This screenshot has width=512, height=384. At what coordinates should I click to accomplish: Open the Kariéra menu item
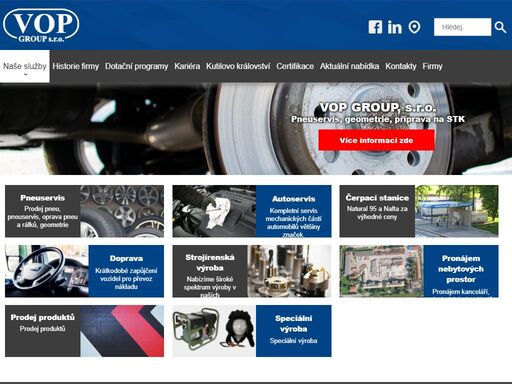187,66
